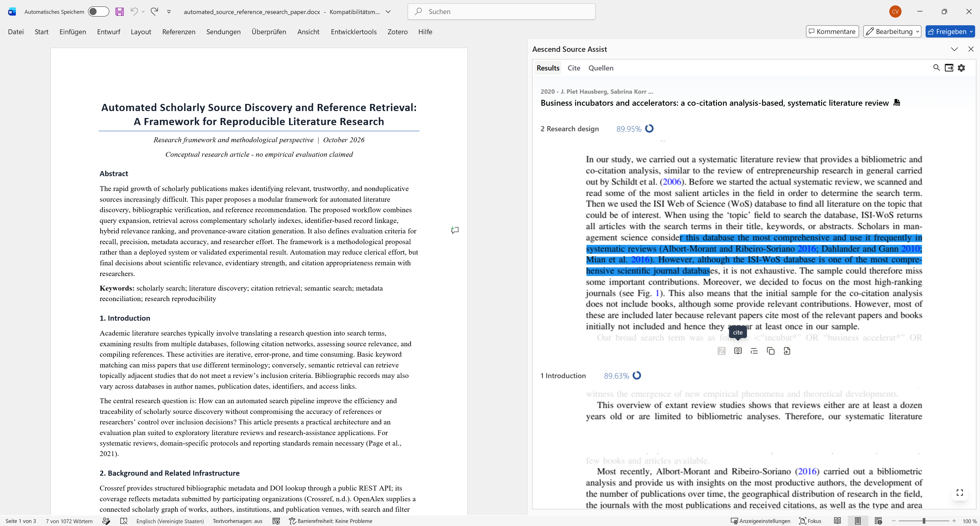Click the Freigeben share button

pos(950,32)
